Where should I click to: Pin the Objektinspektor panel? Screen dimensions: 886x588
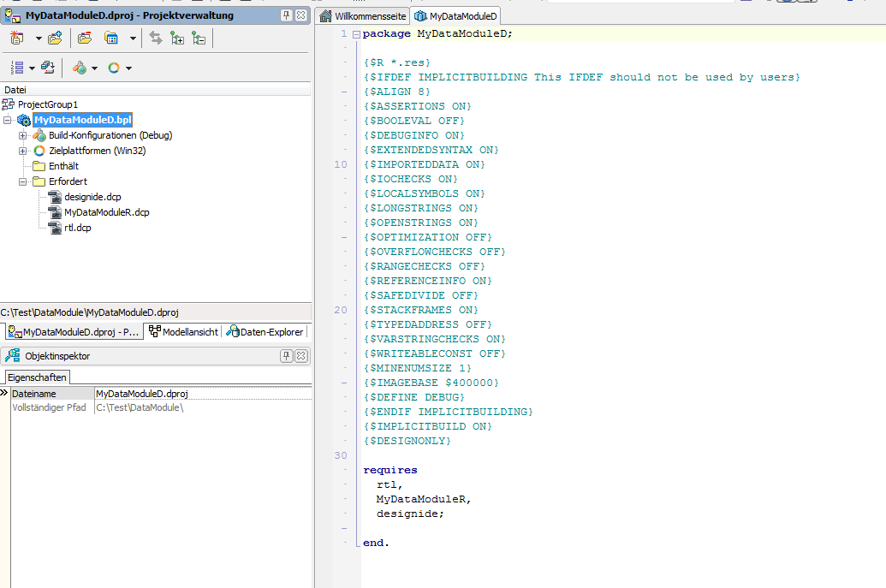click(x=287, y=356)
